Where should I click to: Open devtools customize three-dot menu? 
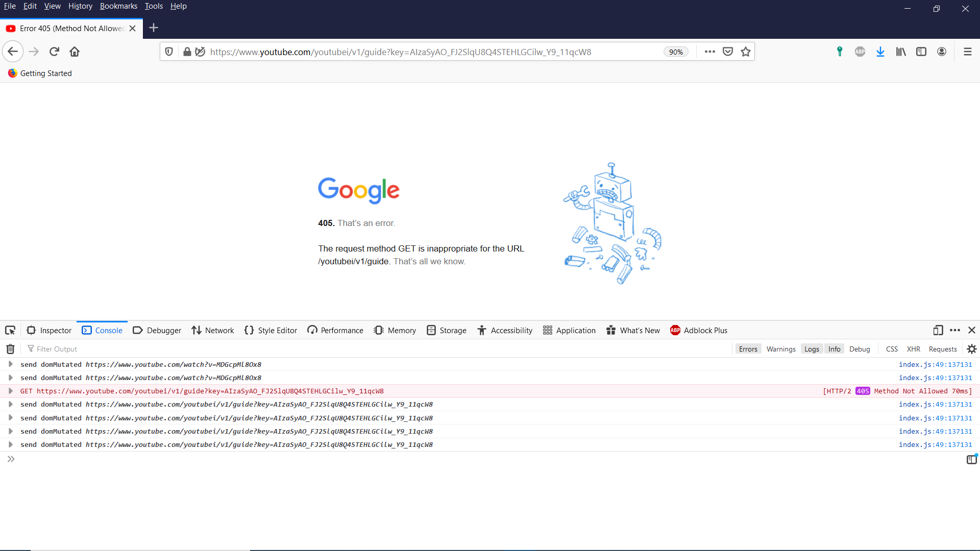click(955, 330)
